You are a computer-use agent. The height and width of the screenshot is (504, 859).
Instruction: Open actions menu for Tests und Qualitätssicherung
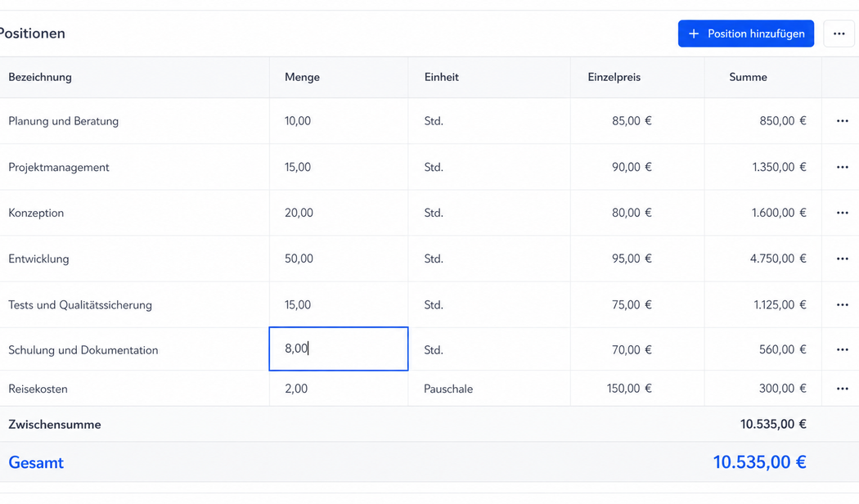pos(842,304)
